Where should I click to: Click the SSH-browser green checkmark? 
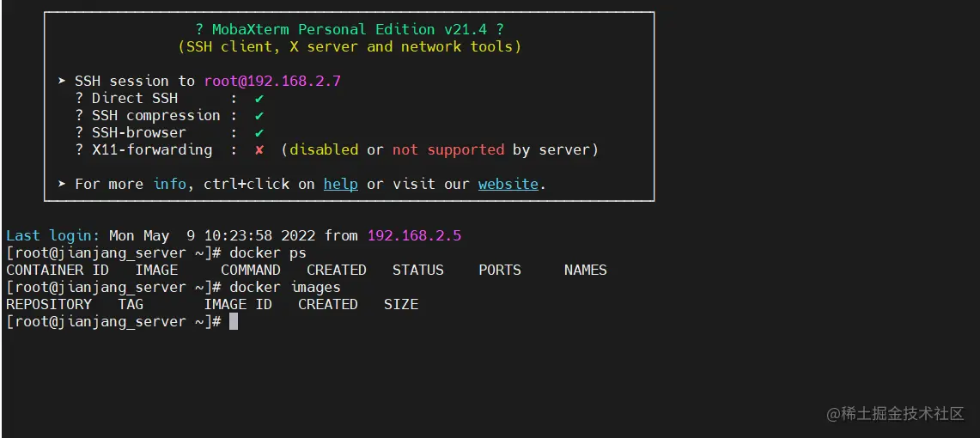(259, 133)
